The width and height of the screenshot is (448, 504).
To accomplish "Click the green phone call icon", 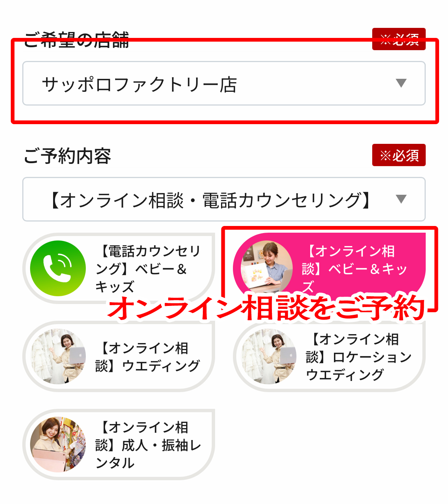I will (58, 268).
